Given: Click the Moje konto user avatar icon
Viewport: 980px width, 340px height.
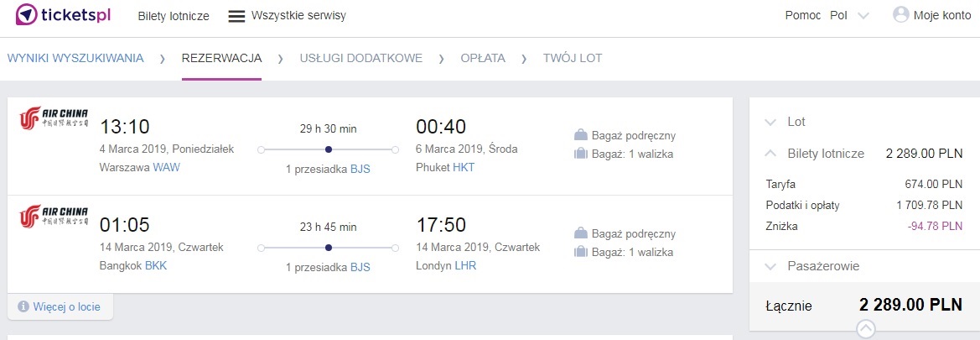Looking at the screenshot, I should [900, 15].
